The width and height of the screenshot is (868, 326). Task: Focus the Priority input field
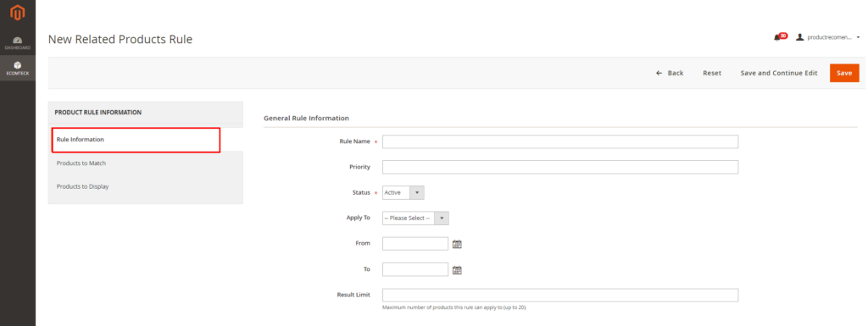560,167
